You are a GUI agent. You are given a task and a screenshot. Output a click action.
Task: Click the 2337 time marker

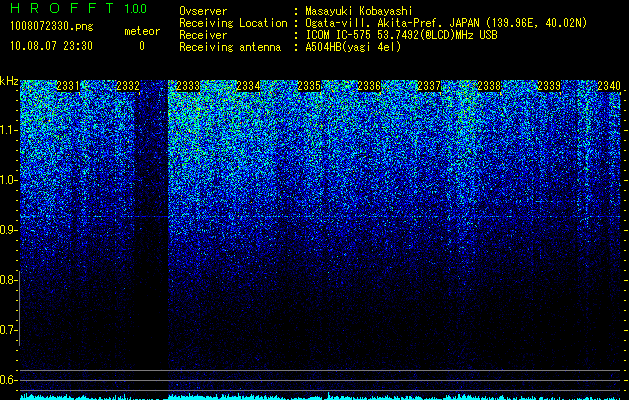tap(429, 86)
